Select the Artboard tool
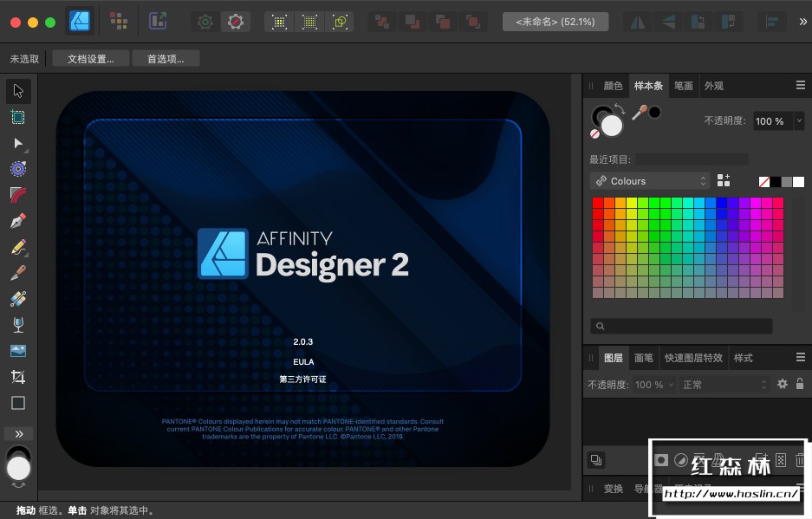Viewport: 812px width, 519px height. click(x=18, y=117)
